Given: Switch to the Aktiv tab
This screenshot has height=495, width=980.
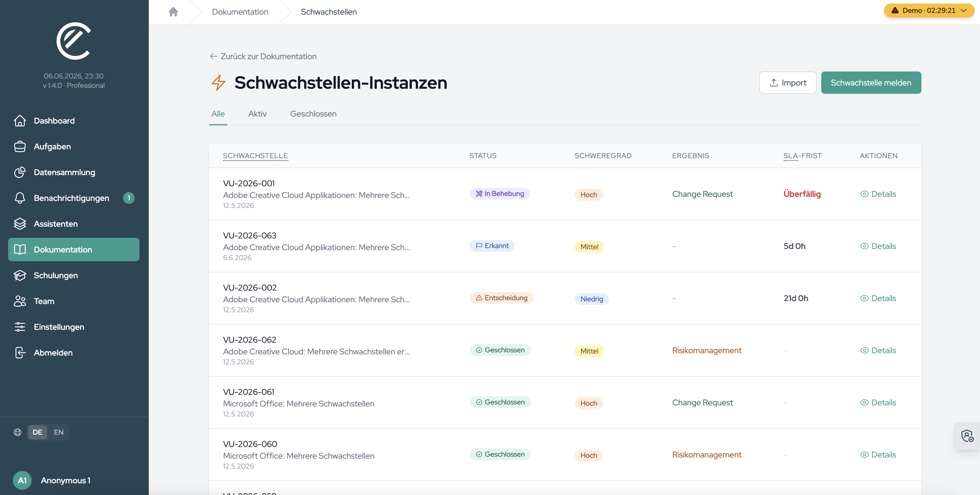Looking at the screenshot, I should click(x=257, y=114).
